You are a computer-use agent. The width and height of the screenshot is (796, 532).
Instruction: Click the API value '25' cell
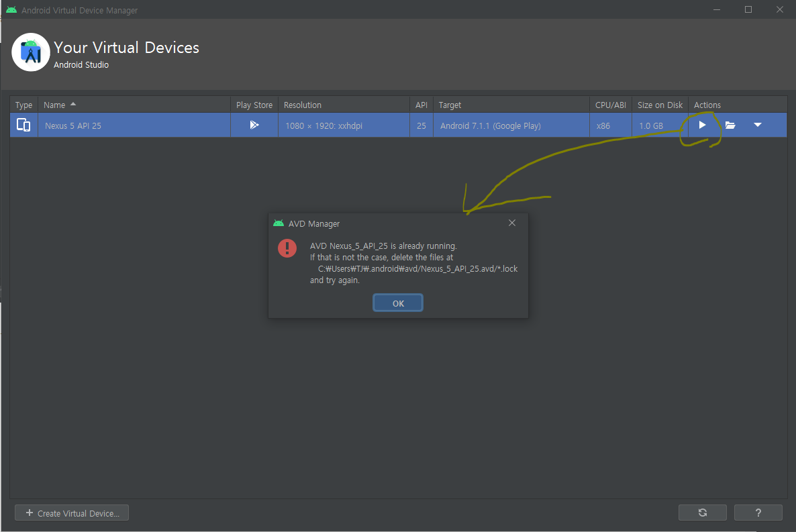point(421,125)
